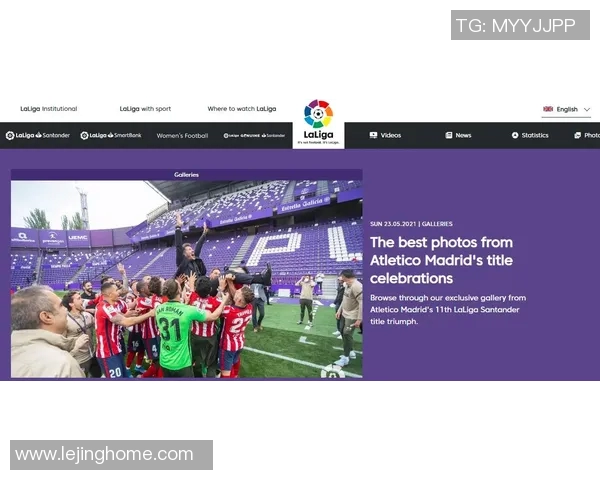
Task: Select the LaLiga Santander competition logo
Action: tap(38, 135)
